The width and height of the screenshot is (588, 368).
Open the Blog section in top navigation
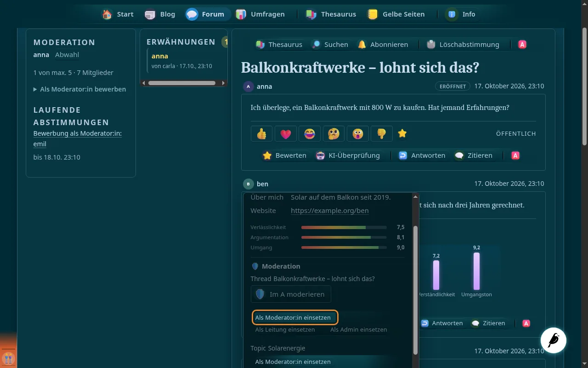160,14
